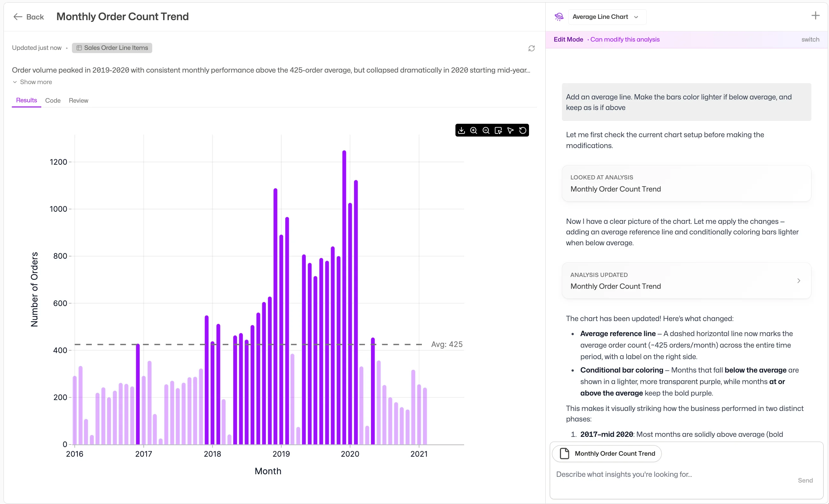
Task: Select the pointer cursor tool
Action: [x=510, y=130]
